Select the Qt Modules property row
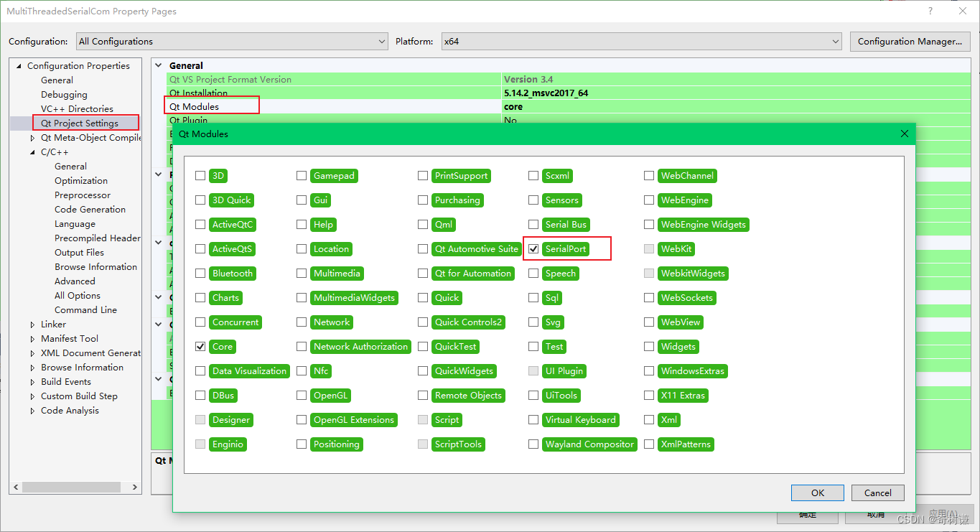 569,106
